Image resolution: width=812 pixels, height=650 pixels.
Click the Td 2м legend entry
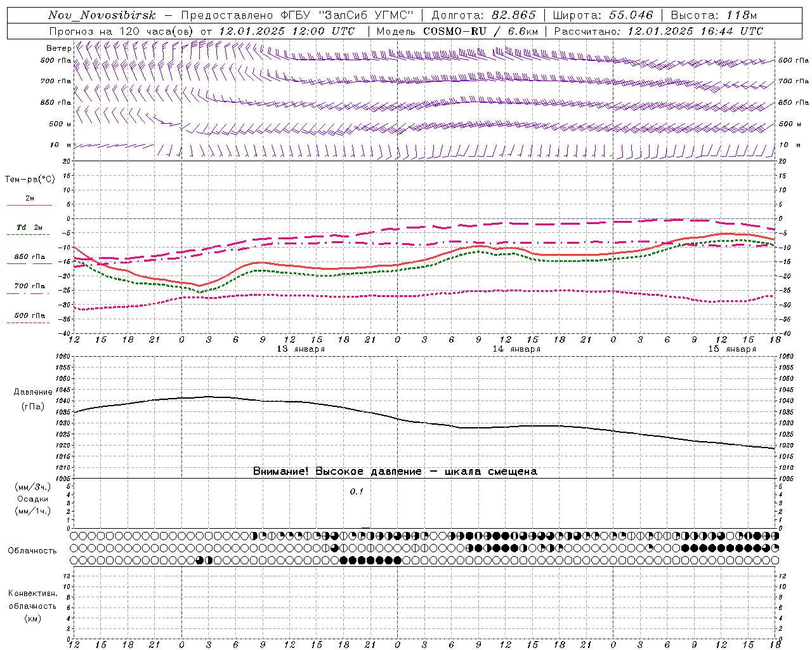coord(29,227)
